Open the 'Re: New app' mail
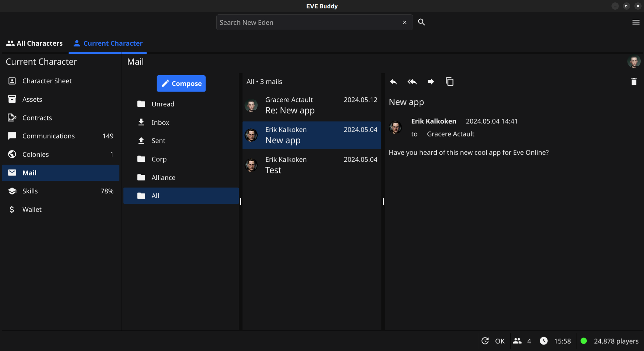Image resolution: width=644 pixels, height=351 pixels. (x=312, y=105)
